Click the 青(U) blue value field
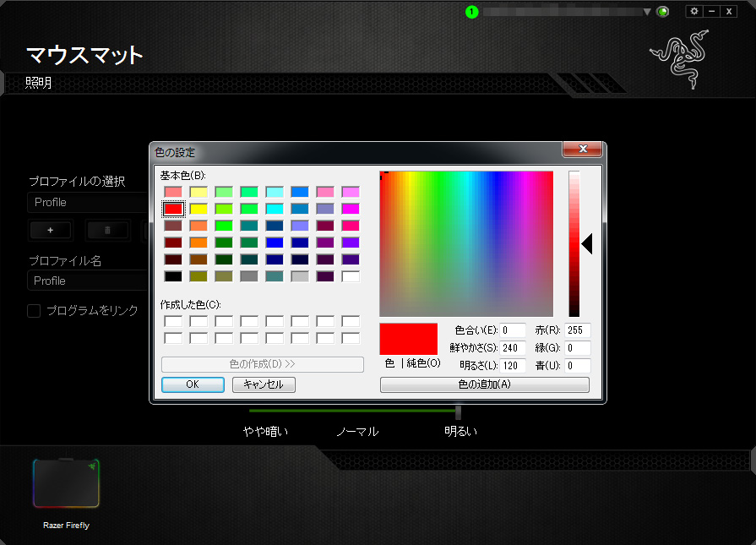Screen dimensions: 756x545 (x=578, y=366)
